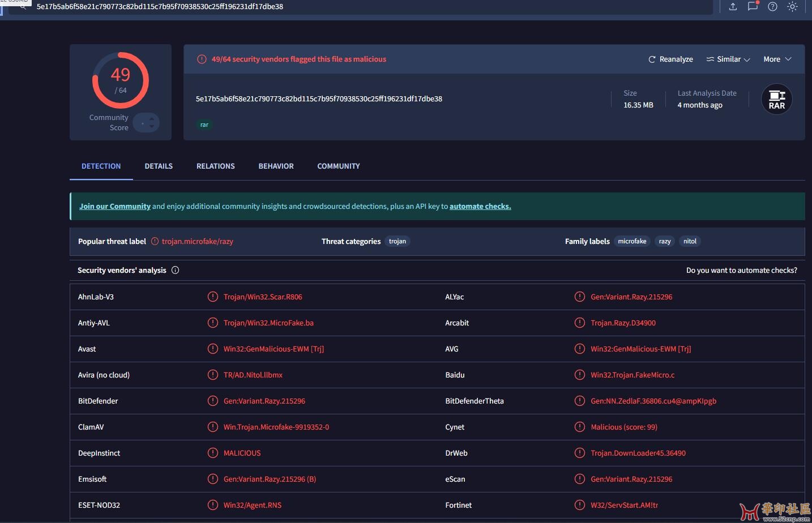
Task: Click the alert icon in the Cynet row
Action: click(x=580, y=427)
